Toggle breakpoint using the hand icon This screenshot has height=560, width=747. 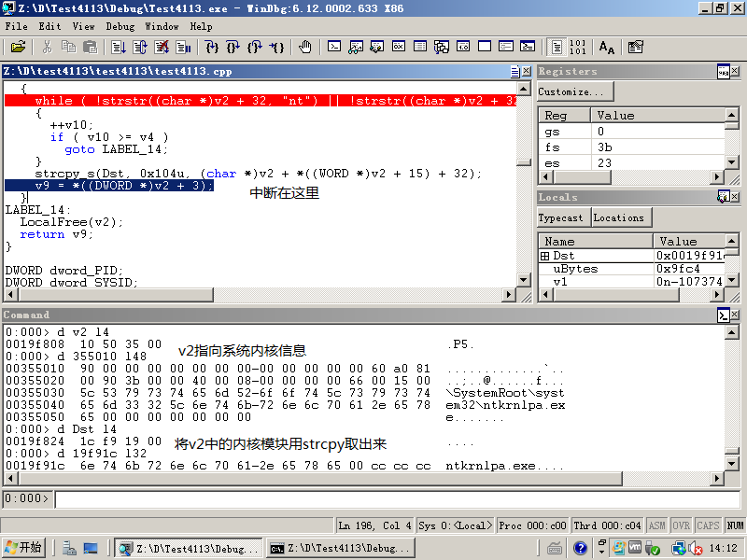(x=305, y=48)
